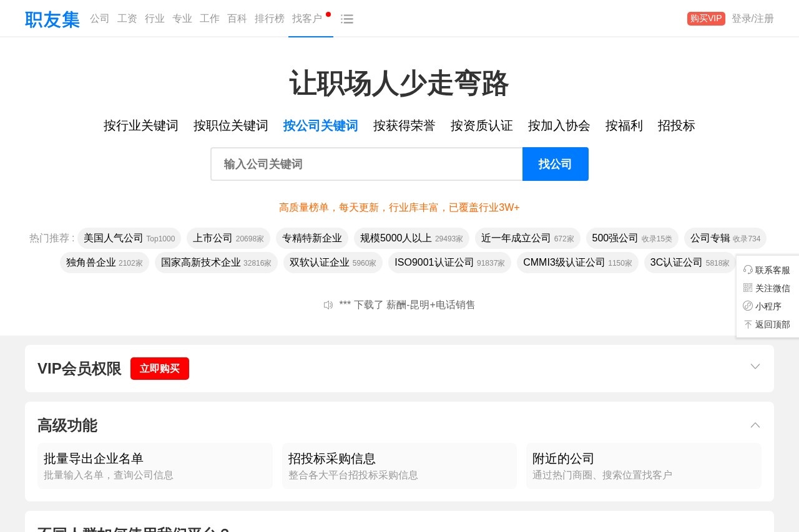Select the CMMI3级认证公司 tag
799x532 pixels.
pyautogui.click(x=577, y=263)
